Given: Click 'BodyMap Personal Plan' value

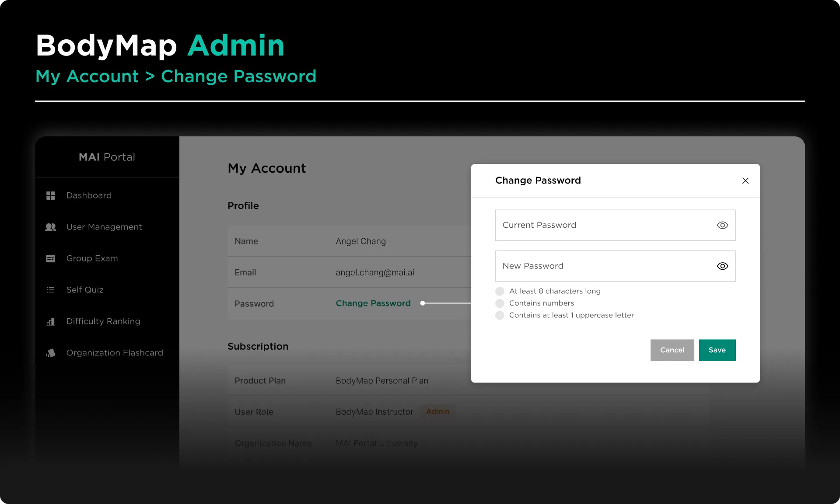Looking at the screenshot, I should pyautogui.click(x=382, y=381).
